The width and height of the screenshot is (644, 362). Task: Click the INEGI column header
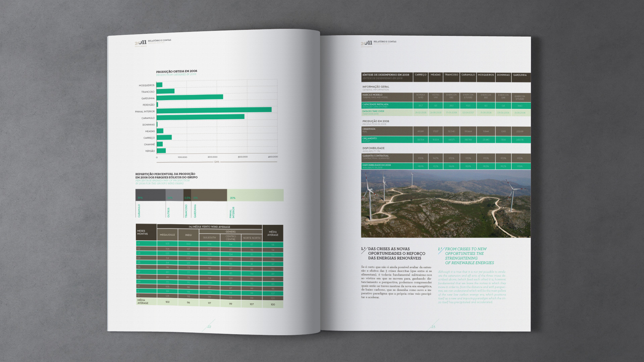click(188, 235)
